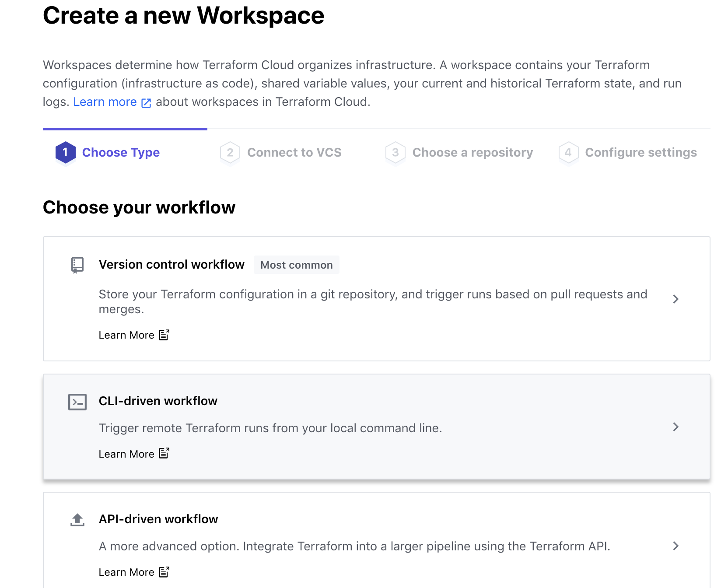Screen dimensions: 721x588
Task: Open Version control workflow via its chevron
Action: tap(676, 299)
